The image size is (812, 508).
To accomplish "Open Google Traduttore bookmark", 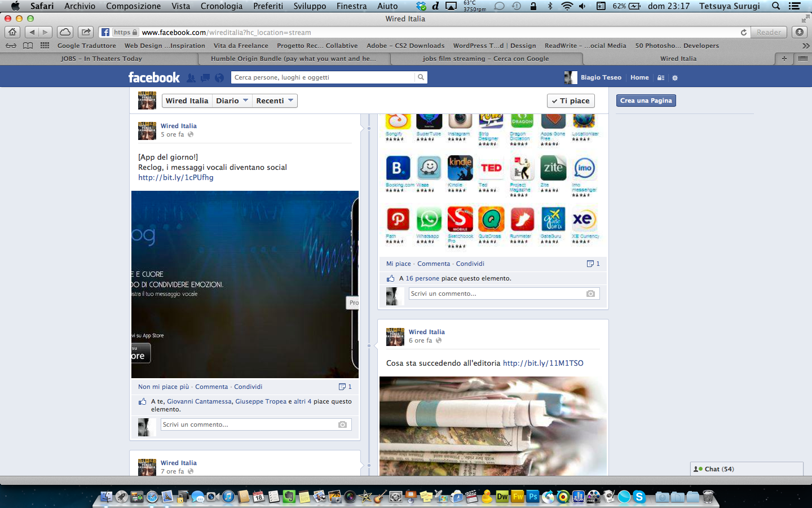I will pos(87,46).
